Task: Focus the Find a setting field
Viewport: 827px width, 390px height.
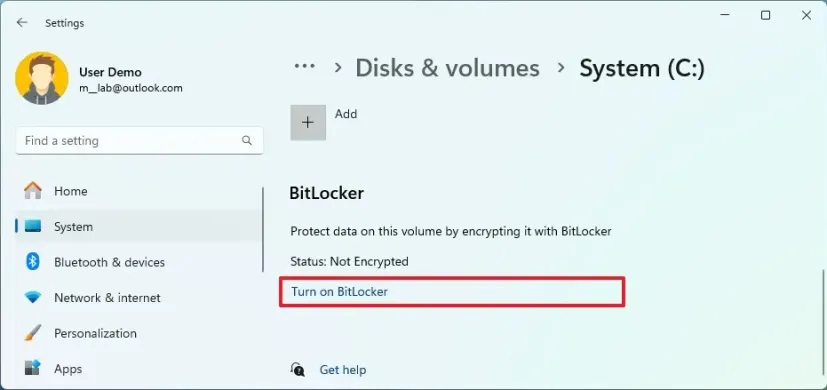Action: click(139, 140)
